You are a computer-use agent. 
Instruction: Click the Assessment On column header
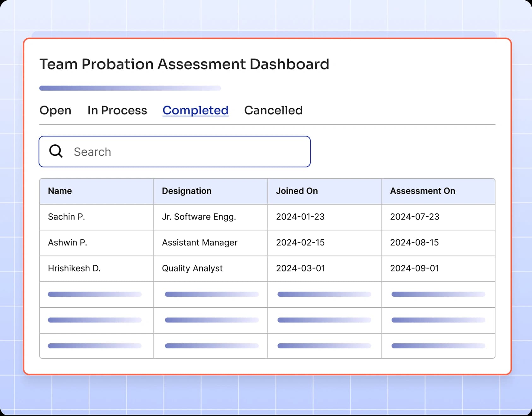tap(423, 191)
